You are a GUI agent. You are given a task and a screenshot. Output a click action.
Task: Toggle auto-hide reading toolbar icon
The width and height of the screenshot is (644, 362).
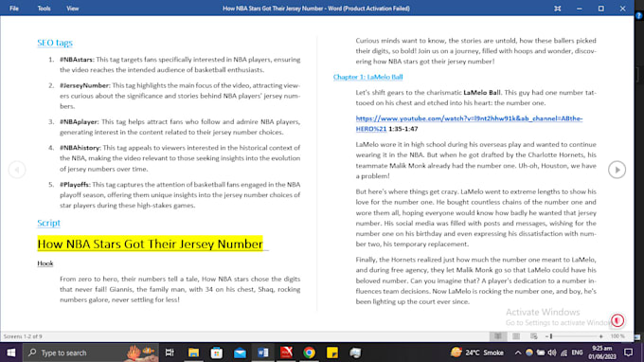pyautogui.click(x=557, y=9)
